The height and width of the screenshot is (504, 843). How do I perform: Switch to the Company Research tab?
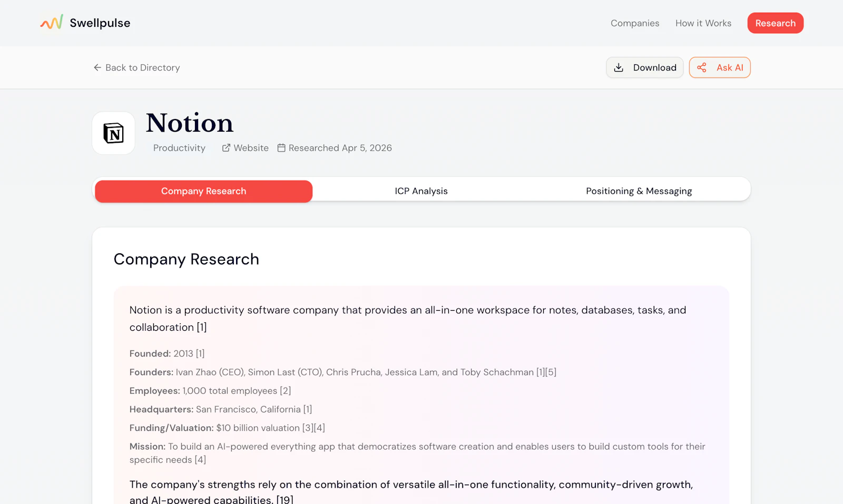[x=204, y=191]
